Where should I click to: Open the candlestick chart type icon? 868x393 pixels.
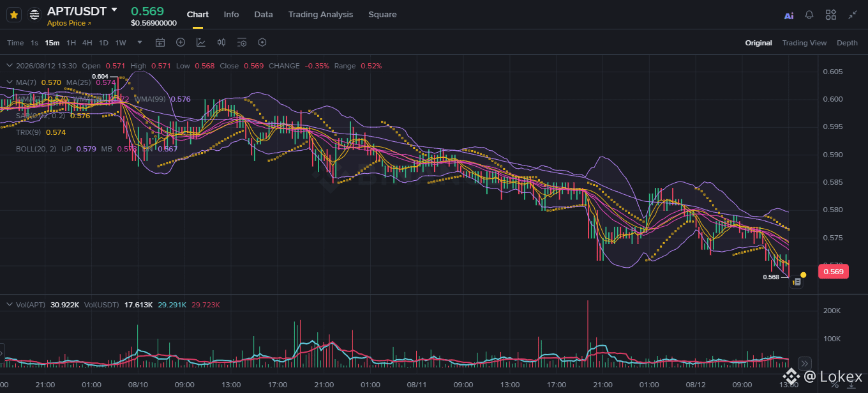221,43
